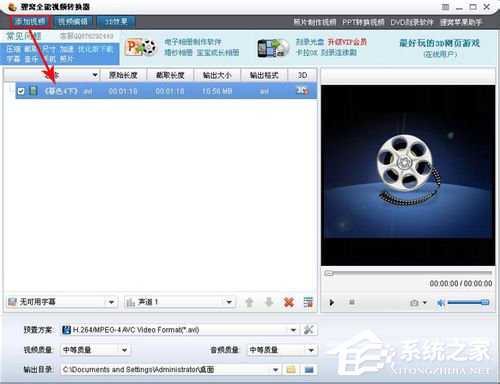Click the stop button under the preview
The width and height of the screenshot is (500, 384).
352,302
